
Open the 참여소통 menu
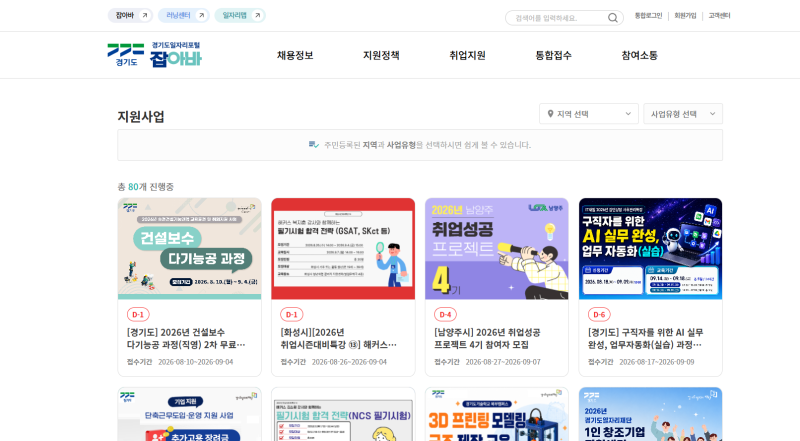pyautogui.click(x=640, y=55)
